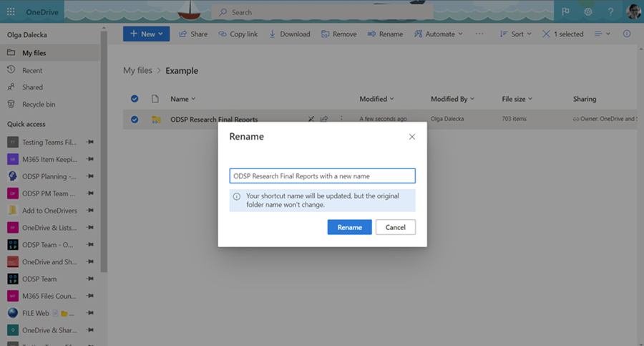Open the Sort dropdown menu

click(x=515, y=34)
